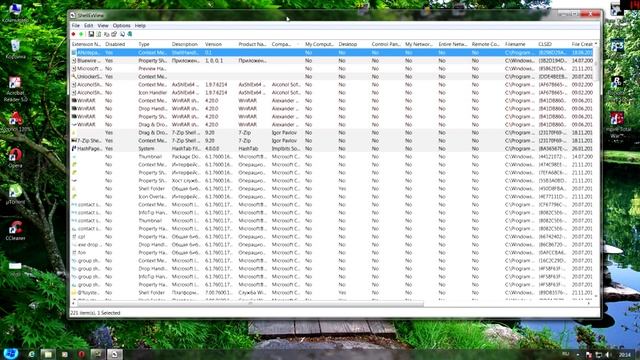The image size is (640, 360).
Task: Open the Help menu
Action: tap(140, 26)
